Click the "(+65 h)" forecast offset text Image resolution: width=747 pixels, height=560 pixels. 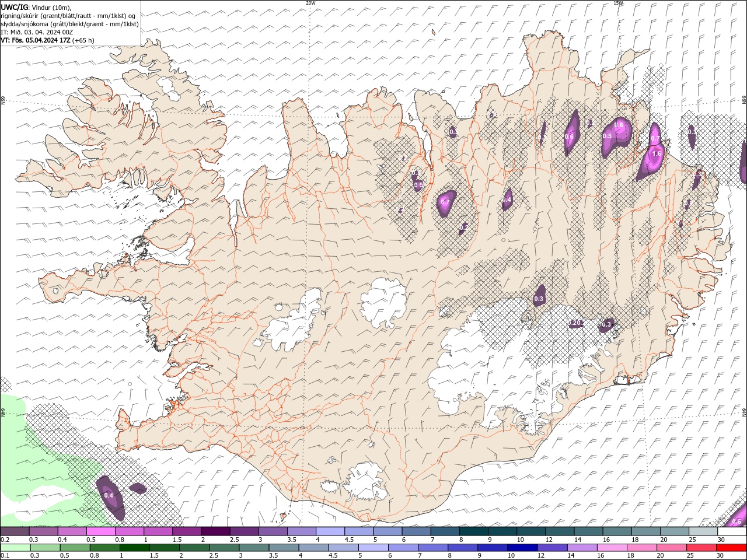(83, 40)
